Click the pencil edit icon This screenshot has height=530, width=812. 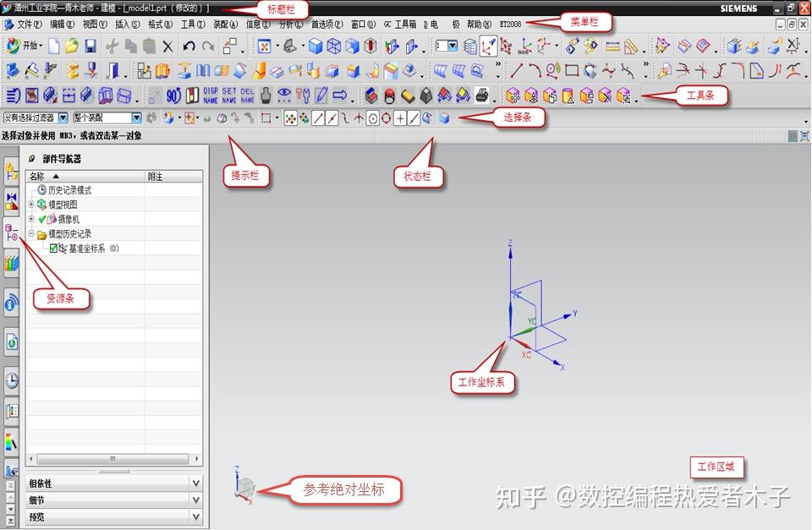coord(321,95)
